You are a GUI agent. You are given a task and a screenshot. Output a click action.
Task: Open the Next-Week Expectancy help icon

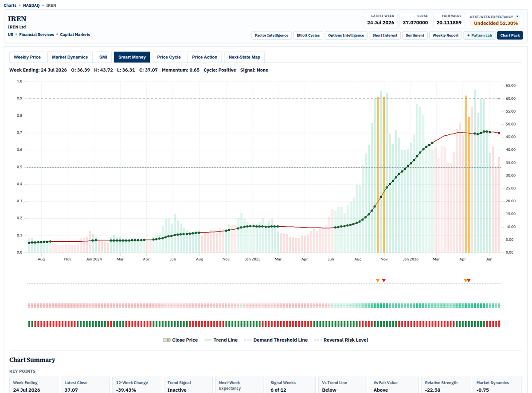517,17
